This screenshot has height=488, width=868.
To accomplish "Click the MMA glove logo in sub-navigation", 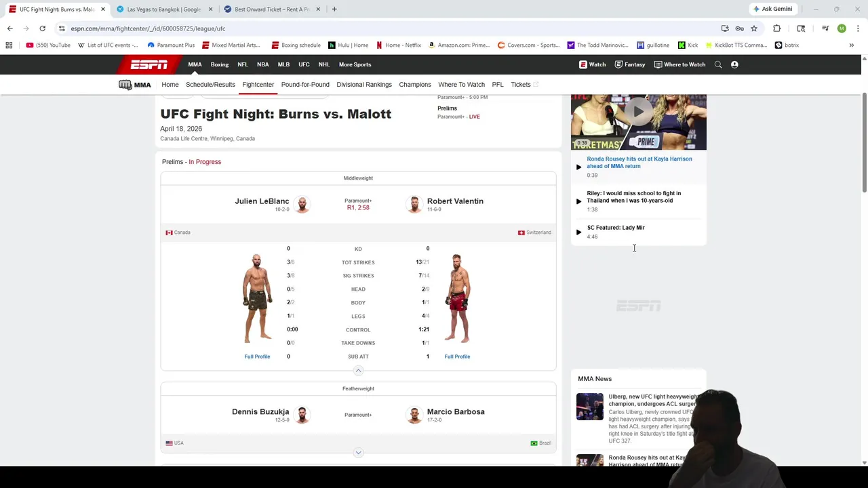I will [134, 85].
